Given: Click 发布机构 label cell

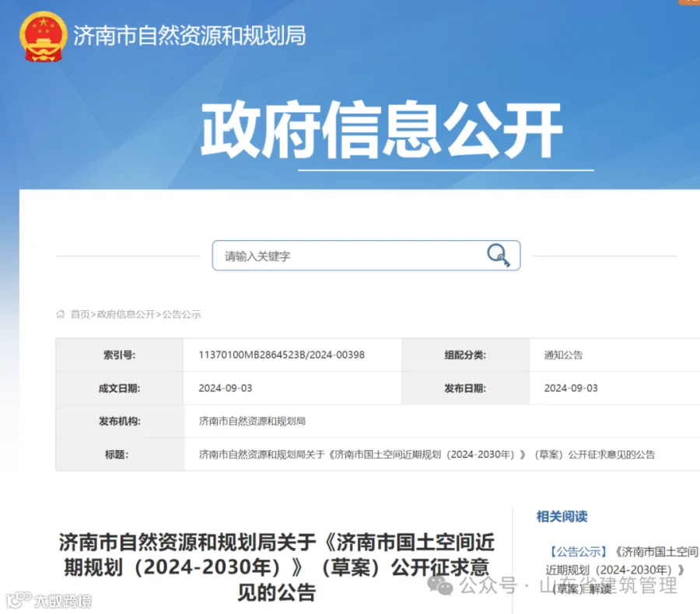Looking at the screenshot, I should (120, 421).
